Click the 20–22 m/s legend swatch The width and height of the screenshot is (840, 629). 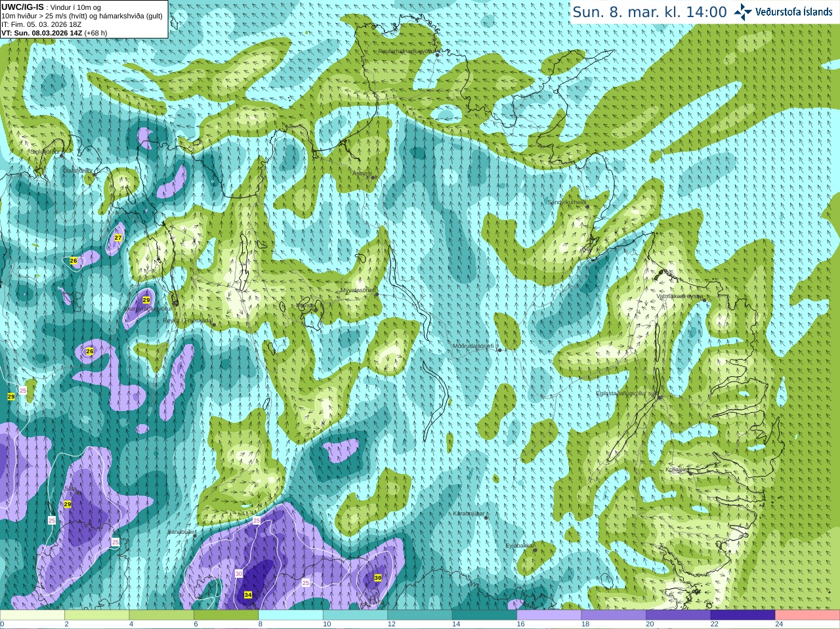pos(679,615)
